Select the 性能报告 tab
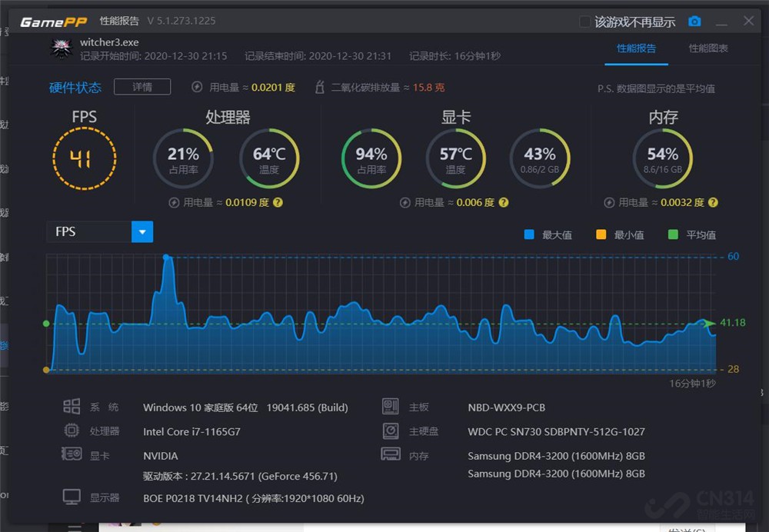This screenshot has height=532, width=769. coord(636,48)
